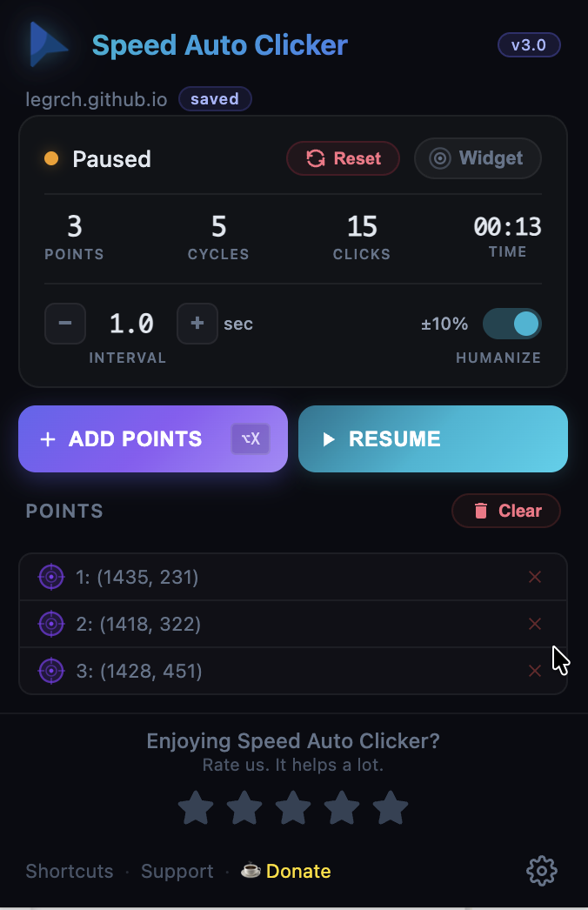Open the settings gear
588x910 pixels.
pos(541,870)
